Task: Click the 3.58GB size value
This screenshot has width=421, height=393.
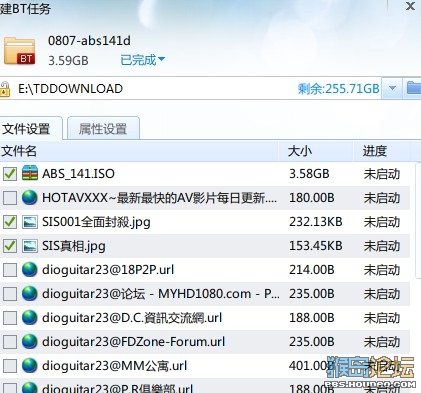Action: 309,174
